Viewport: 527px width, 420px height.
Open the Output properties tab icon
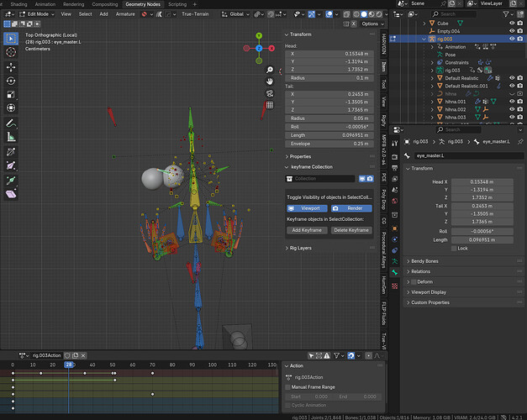click(x=394, y=168)
